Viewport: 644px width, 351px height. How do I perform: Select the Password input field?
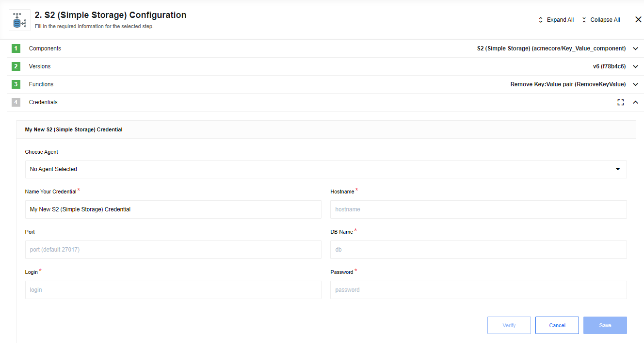478,290
